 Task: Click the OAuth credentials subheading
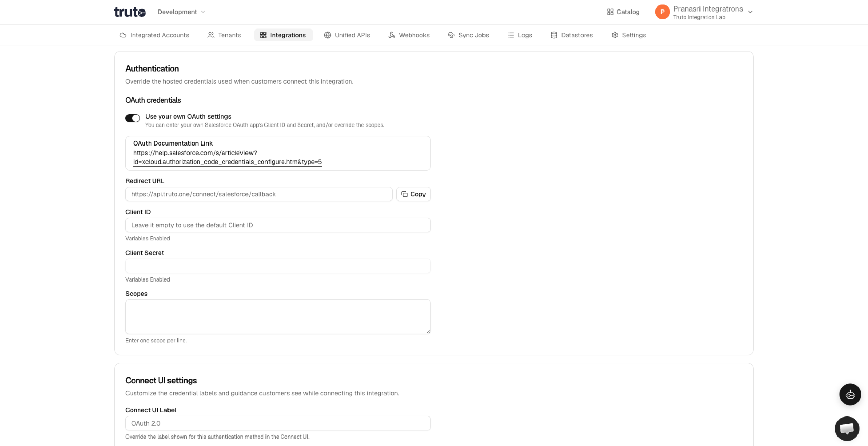[153, 100]
